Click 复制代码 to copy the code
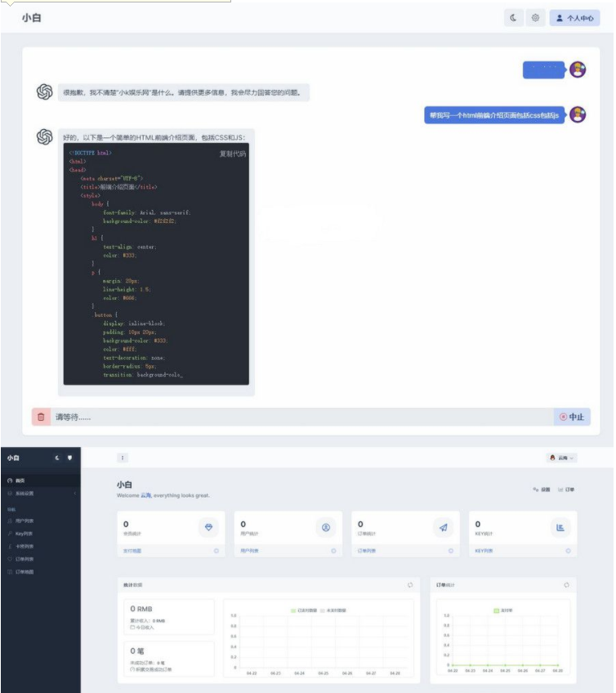The width and height of the screenshot is (616, 693). click(x=232, y=154)
